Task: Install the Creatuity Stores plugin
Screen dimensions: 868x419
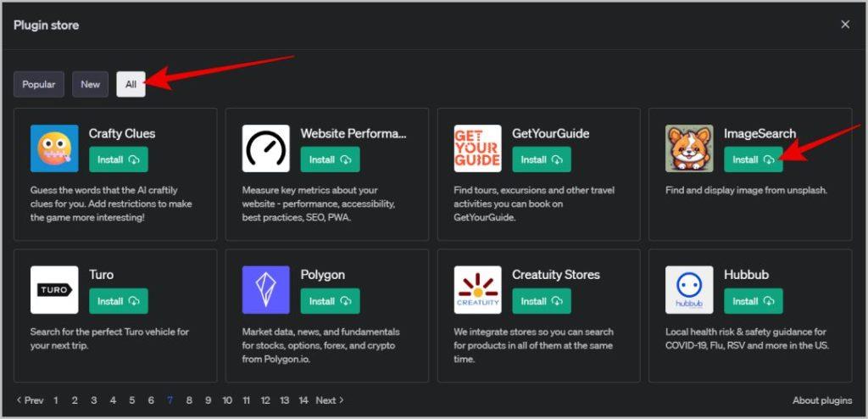Action: pos(542,301)
